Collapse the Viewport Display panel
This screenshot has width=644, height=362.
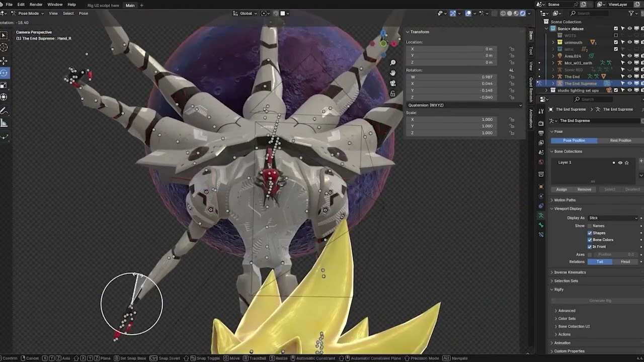point(568,209)
